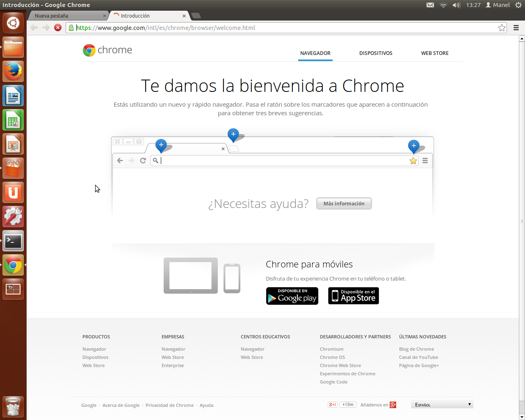Switch to the DISPOSITIVOS section
This screenshot has height=420, width=525.
(x=376, y=53)
